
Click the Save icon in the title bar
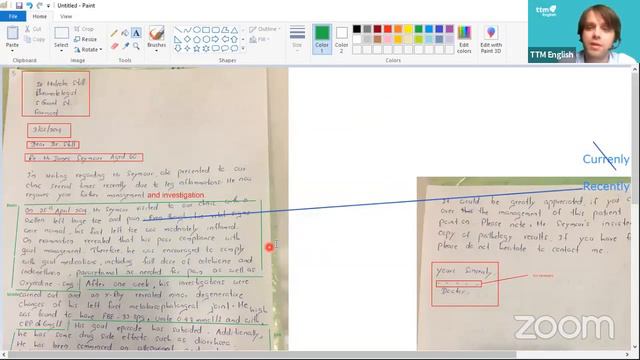(19, 5)
